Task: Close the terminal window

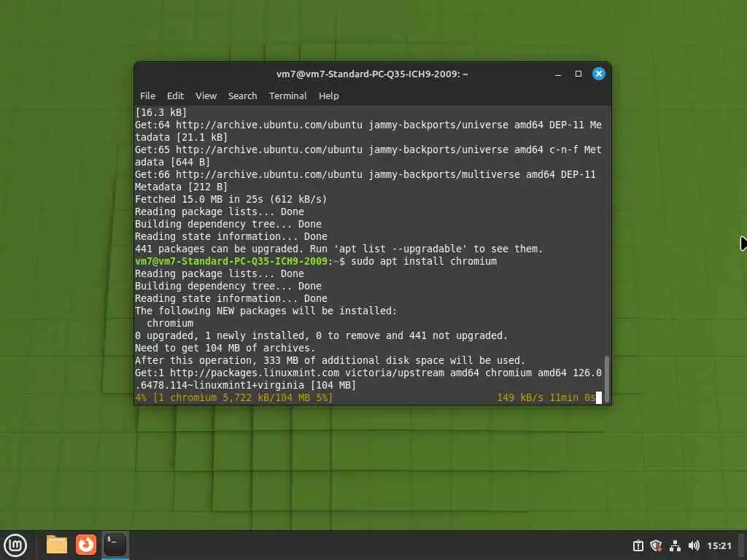Action: click(599, 74)
